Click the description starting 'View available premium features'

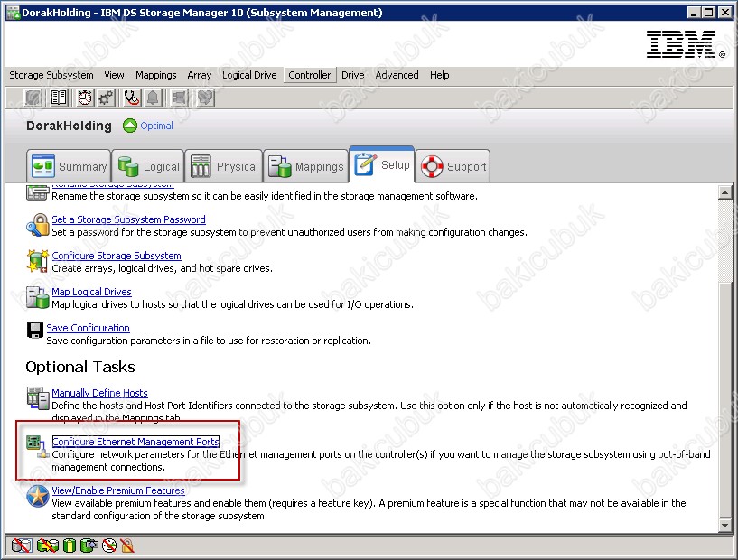(x=369, y=509)
